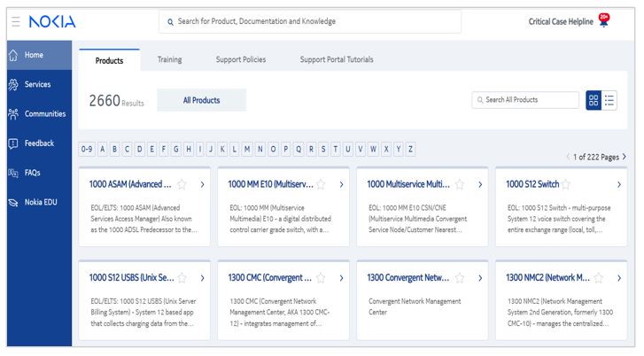Open the Support Policies tab
Screen dimensions: 644x356
240,60
